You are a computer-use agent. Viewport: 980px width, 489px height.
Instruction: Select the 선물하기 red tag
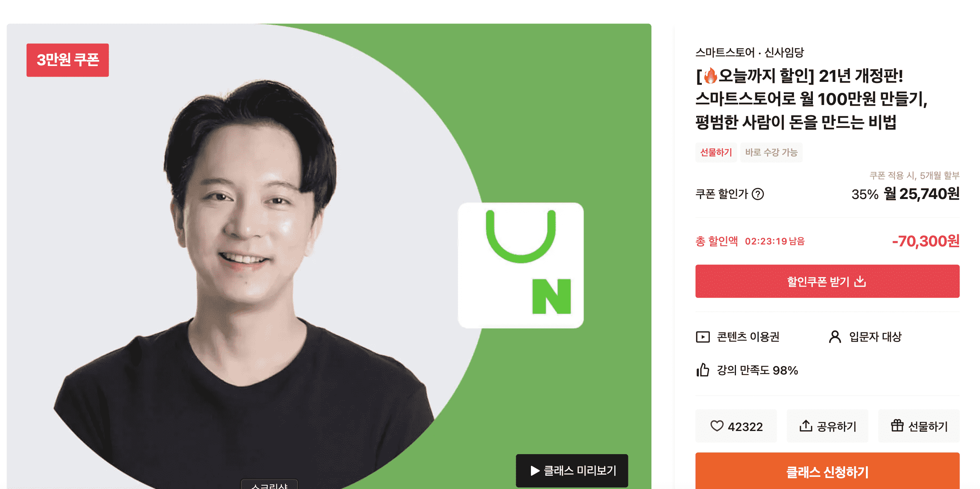tap(716, 152)
